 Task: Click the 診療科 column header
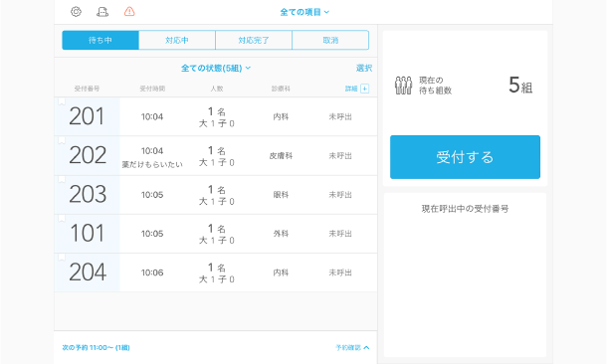coord(281,89)
